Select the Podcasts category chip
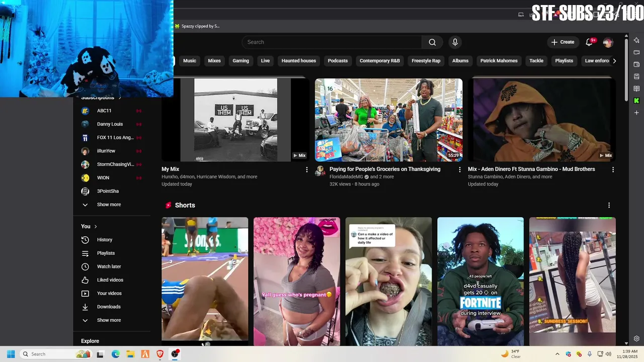Screen dimensions: 644x362 pyautogui.click(x=338, y=61)
